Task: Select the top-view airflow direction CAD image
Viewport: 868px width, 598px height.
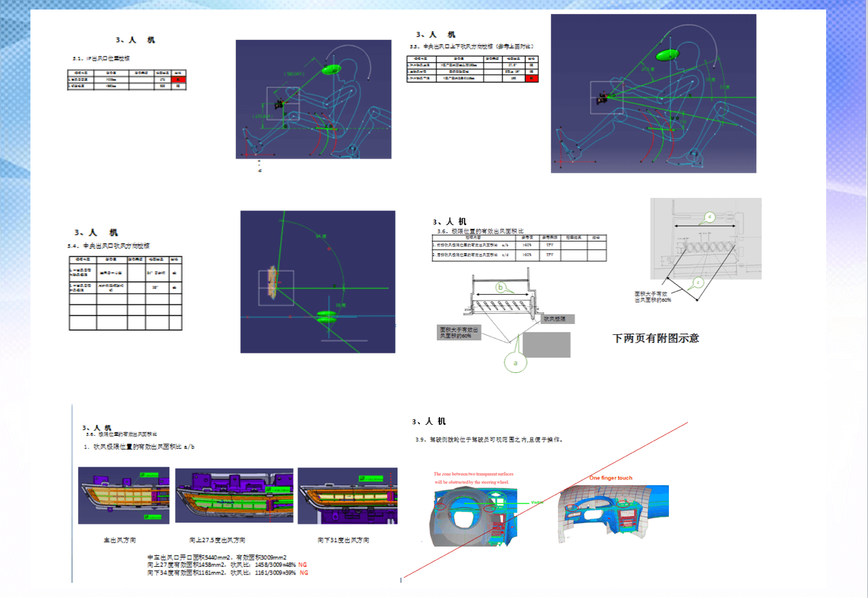Action: 318,282
